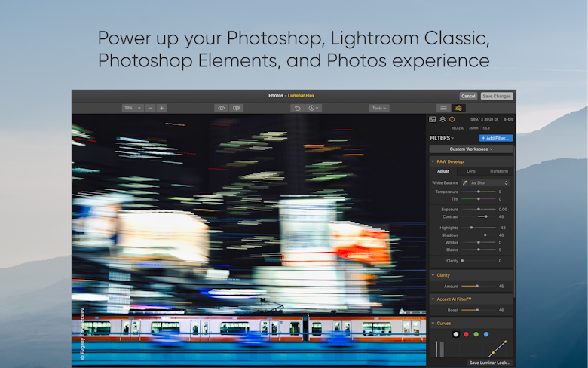This screenshot has width=588, height=368.
Task: Switch to the Adjust tab
Action: point(443,171)
